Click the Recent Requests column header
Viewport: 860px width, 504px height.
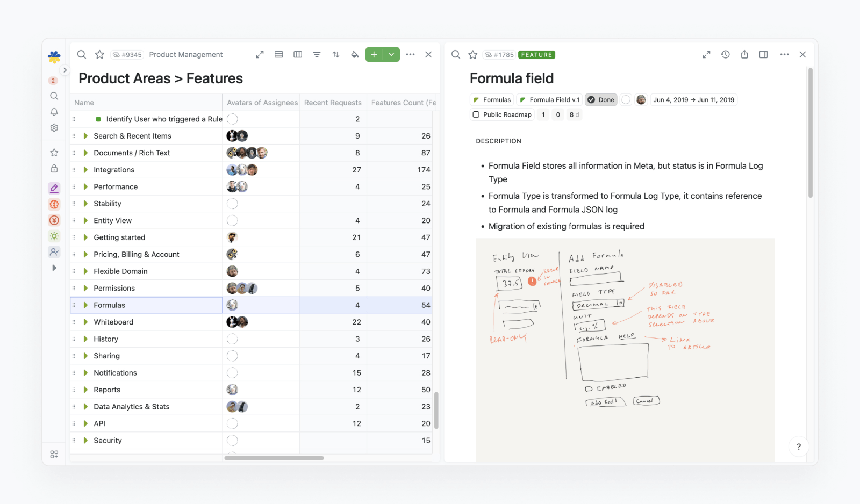[x=333, y=103]
